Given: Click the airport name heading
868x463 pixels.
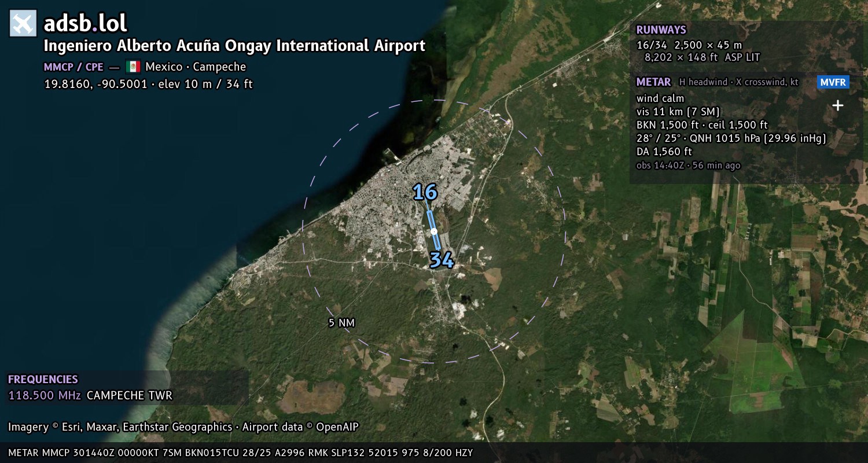Looking at the screenshot, I should click(234, 46).
